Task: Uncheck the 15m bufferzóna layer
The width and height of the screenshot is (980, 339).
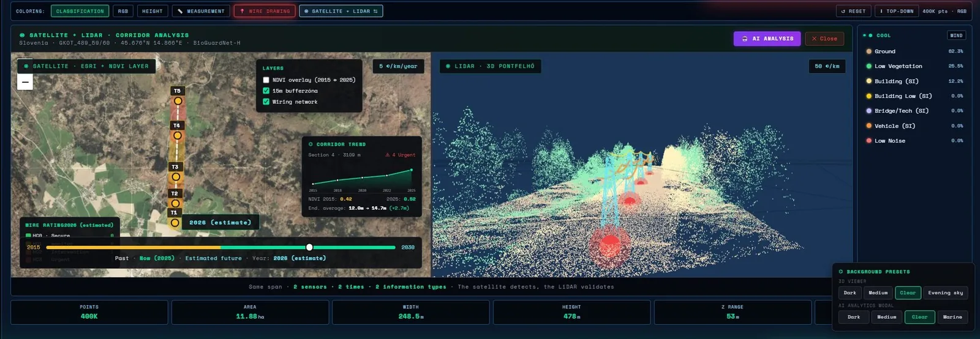Action: coord(266,91)
